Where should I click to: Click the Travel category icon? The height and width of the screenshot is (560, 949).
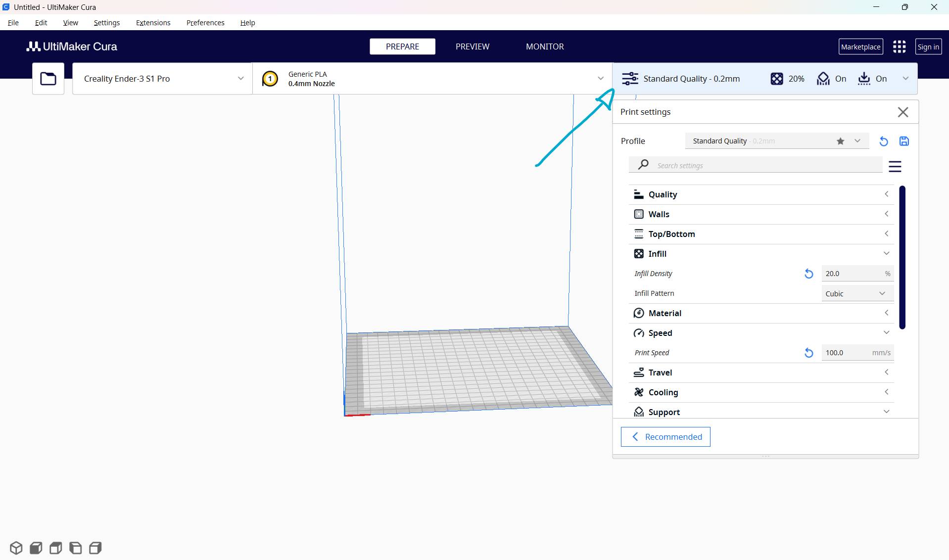(x=639, y=373)
